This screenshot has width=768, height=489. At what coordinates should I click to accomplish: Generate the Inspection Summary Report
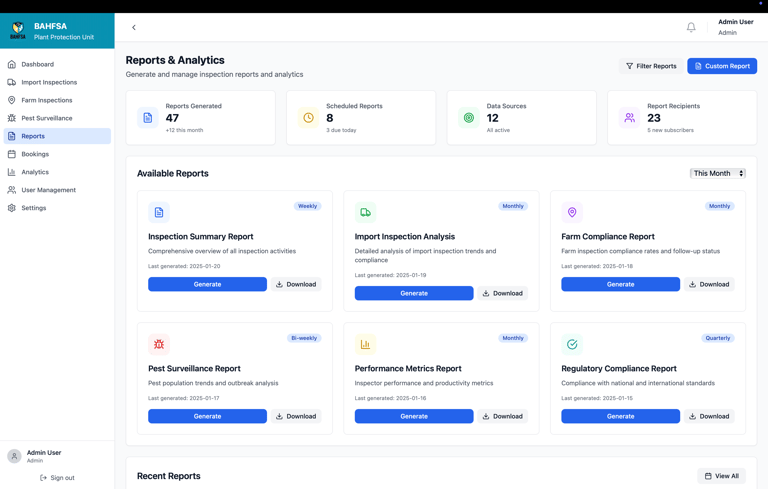[x=207, y=284]
